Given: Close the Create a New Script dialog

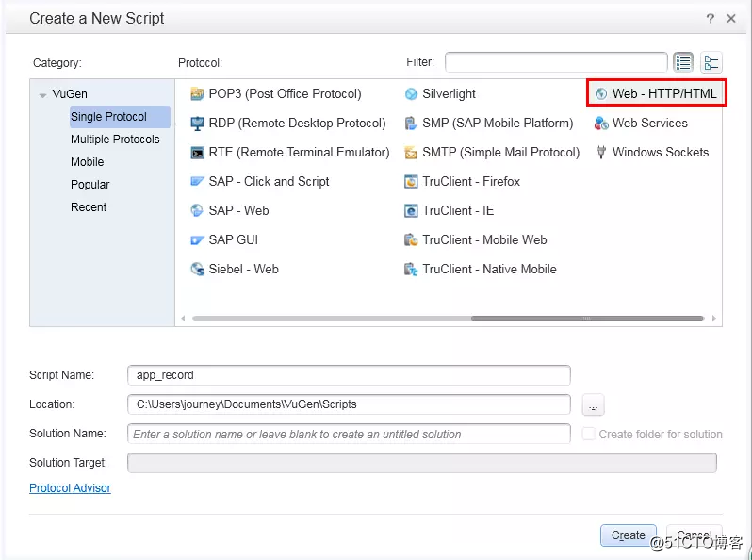Looking at the screenshot, I should [x=731, y=18].
